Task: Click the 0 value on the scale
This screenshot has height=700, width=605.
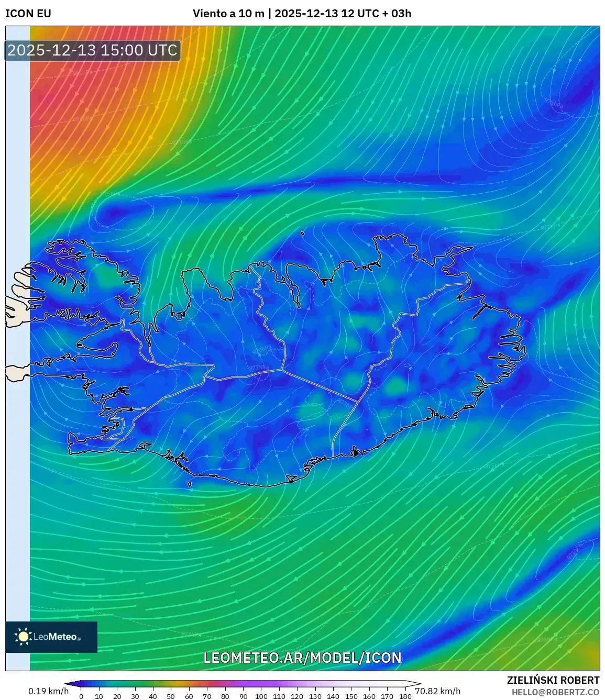Action: pyautogui.click(x=81, y=696)
